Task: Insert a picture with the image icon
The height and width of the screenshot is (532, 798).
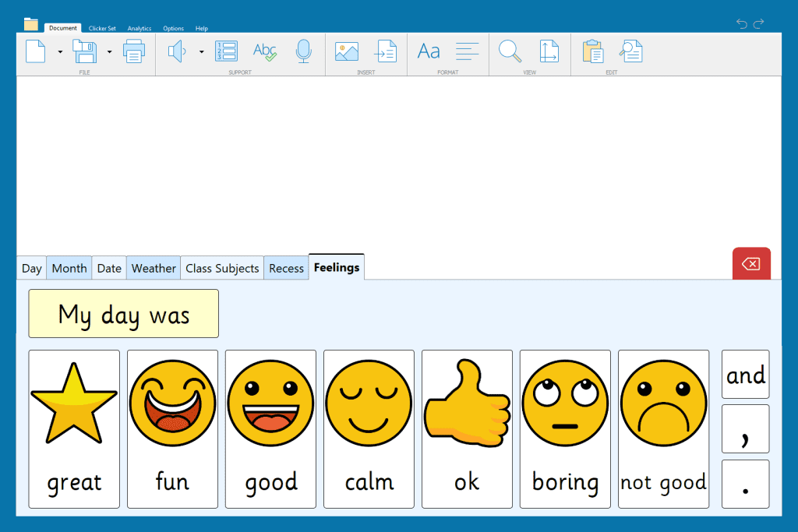Action: (347, 51)
